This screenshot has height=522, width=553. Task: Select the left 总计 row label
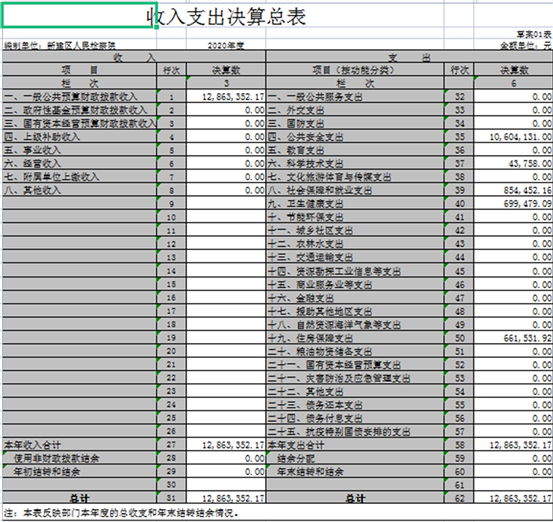[x=79, y=498]
